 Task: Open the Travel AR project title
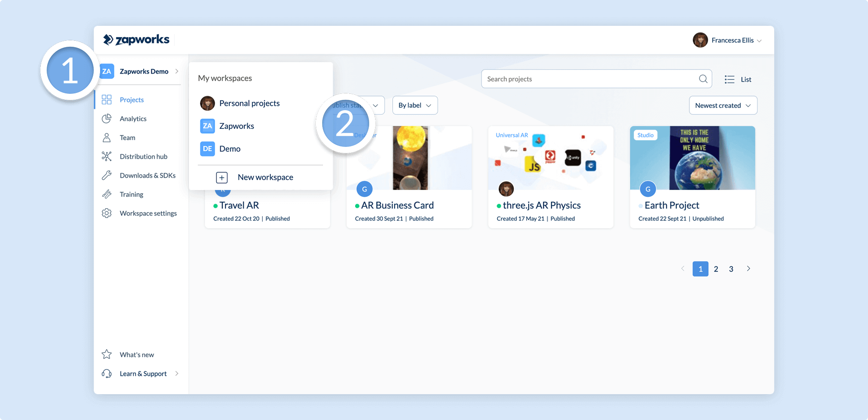239,205
